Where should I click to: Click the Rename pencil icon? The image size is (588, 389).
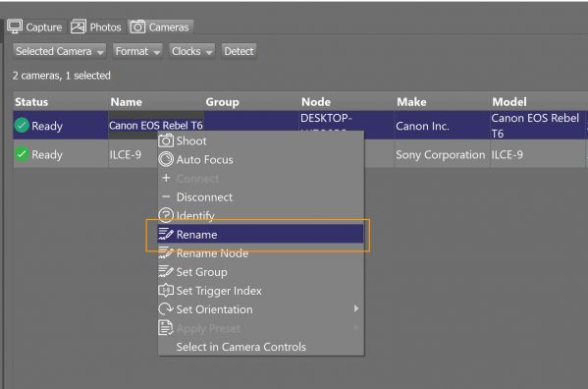click(166, 234)
